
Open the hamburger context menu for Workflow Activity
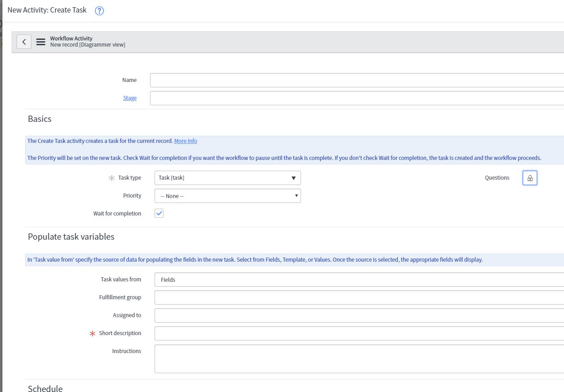coord(40,42)
